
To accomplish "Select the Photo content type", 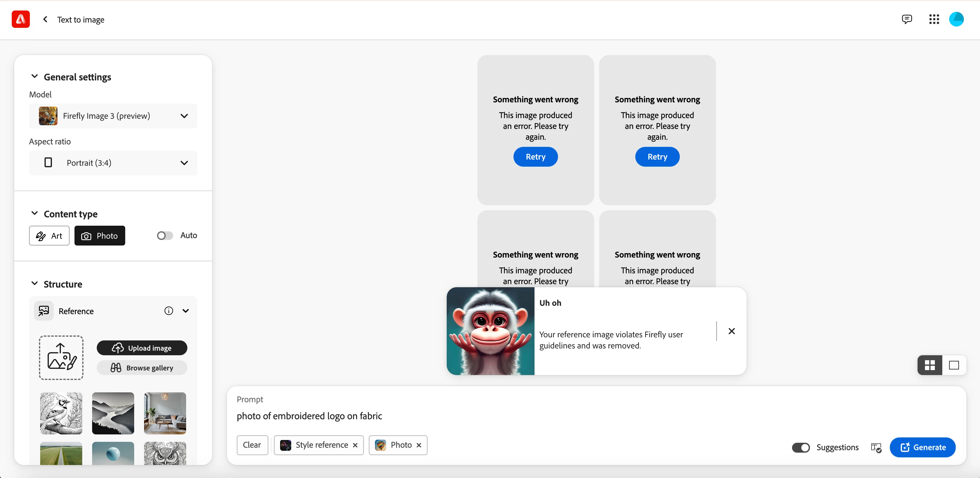I will (100, 236).
